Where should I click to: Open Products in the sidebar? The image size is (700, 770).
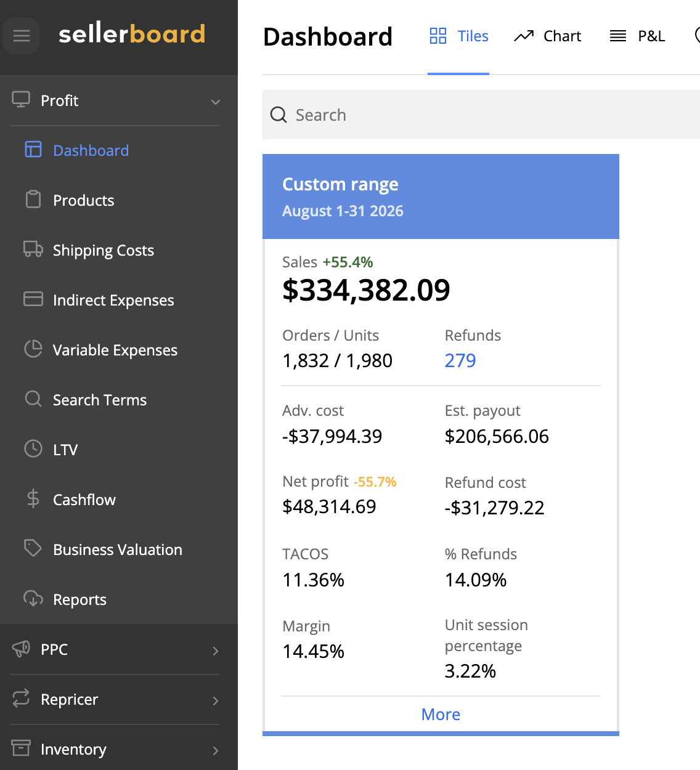pos(84,200)
